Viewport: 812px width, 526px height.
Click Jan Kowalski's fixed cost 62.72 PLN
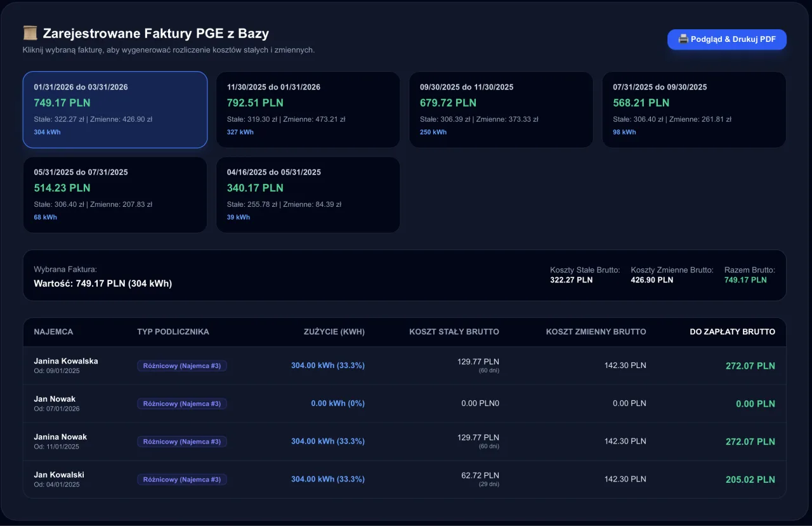(x=480, y=475)
